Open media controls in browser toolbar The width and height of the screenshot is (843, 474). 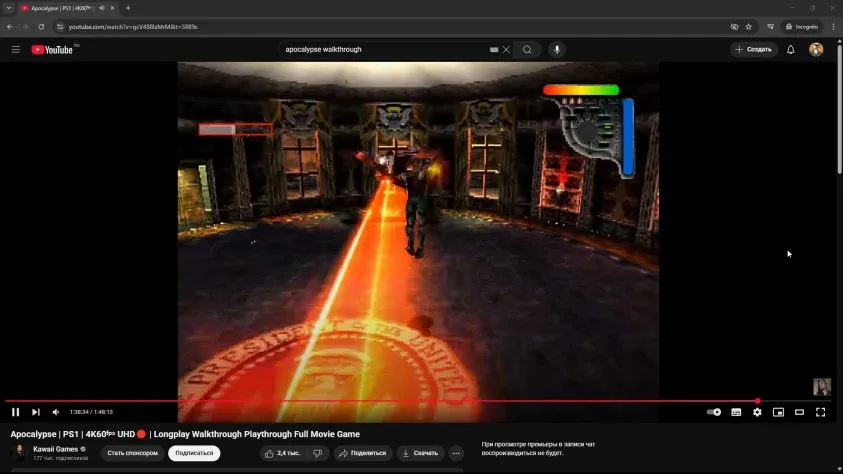pos(770,26)
